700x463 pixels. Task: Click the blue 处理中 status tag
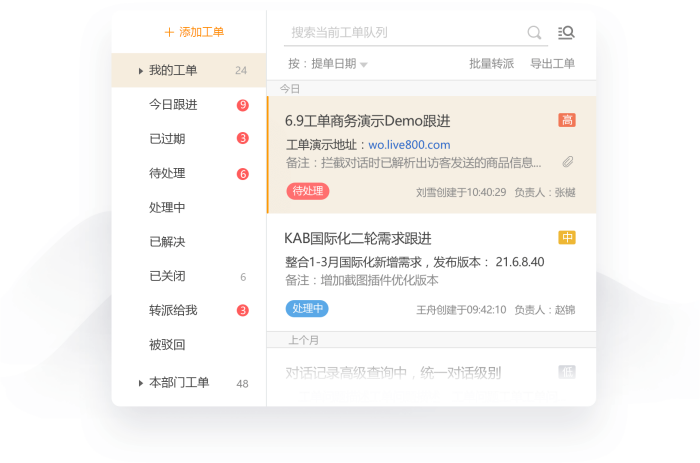[x=307, y=309]
